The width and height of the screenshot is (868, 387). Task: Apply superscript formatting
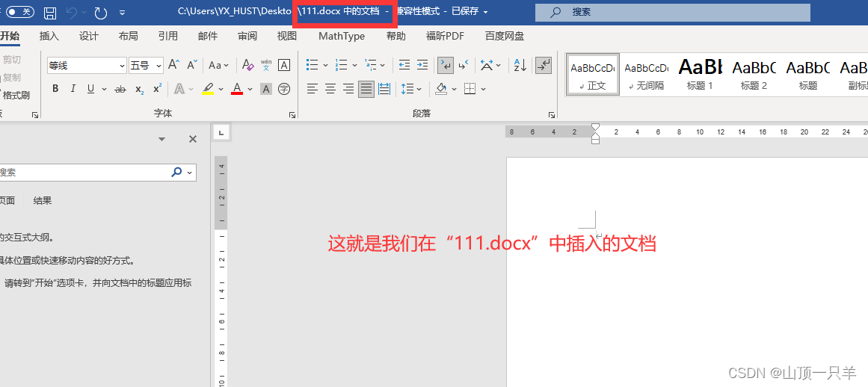157,88
